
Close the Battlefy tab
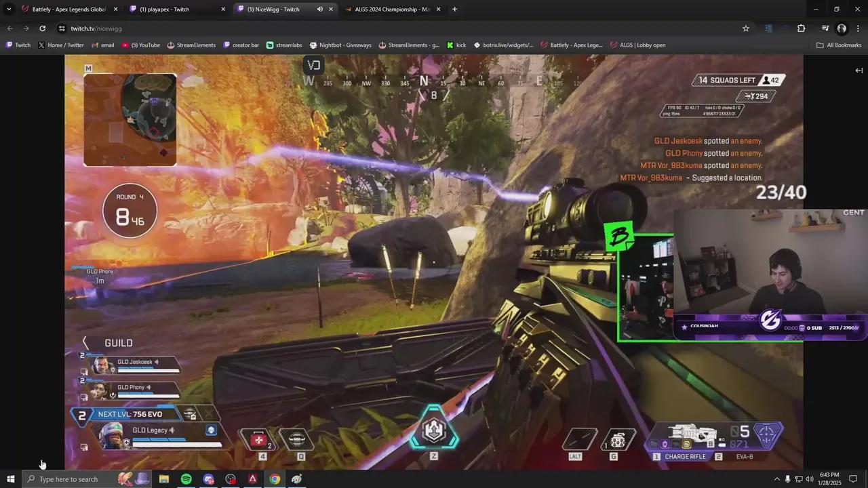pyautogui.click(x=115, y=9)
